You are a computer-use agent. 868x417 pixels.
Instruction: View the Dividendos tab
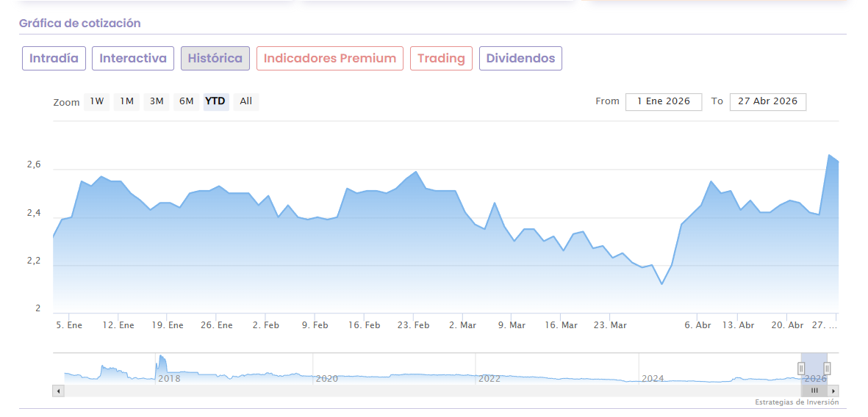(x=520, y=59)
